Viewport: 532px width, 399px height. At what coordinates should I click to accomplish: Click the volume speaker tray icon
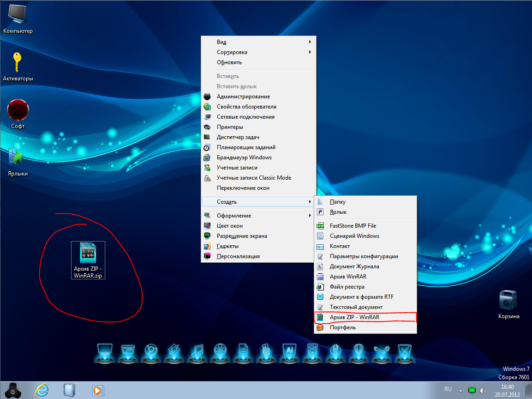click(x=483, y=391)
